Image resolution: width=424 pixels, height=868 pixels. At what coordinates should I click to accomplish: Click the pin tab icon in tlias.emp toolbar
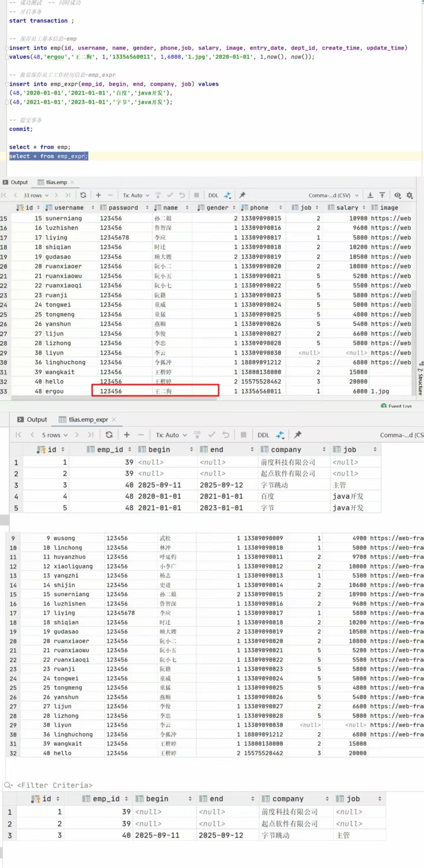tap(242, 195)
